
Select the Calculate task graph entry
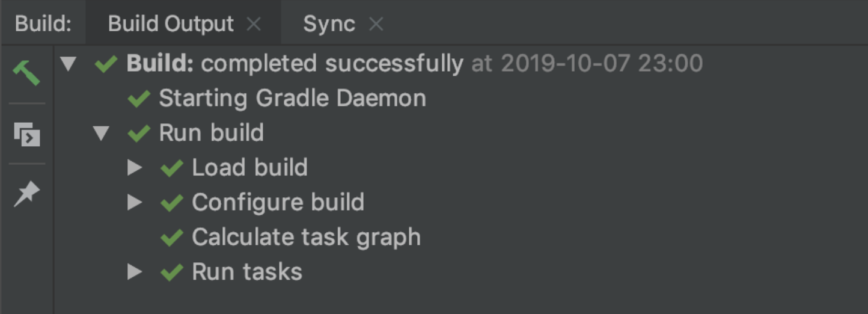(306, 238)
